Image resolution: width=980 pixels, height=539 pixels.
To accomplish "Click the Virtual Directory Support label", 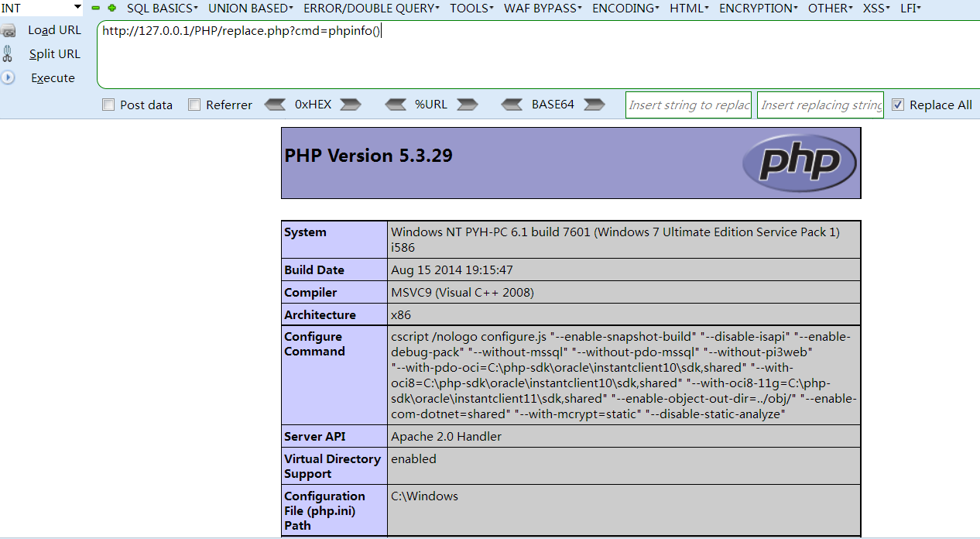I will coord(332,466).
